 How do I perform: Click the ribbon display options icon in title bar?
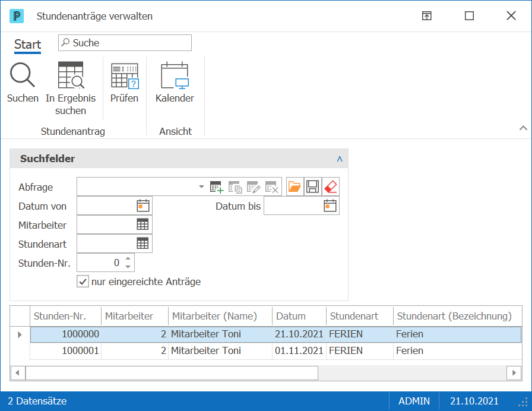426,15
